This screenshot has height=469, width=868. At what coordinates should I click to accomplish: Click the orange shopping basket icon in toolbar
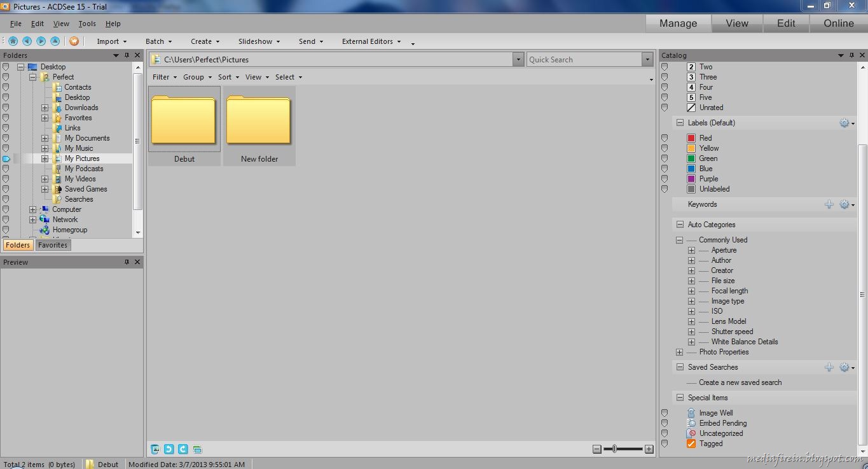74,41
